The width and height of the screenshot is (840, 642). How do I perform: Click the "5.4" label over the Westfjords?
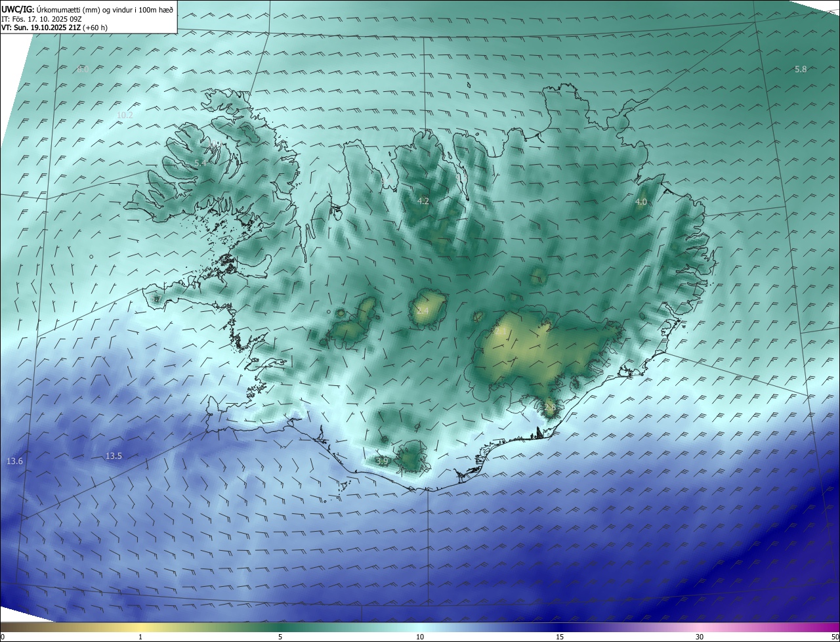tap(200, 162)
